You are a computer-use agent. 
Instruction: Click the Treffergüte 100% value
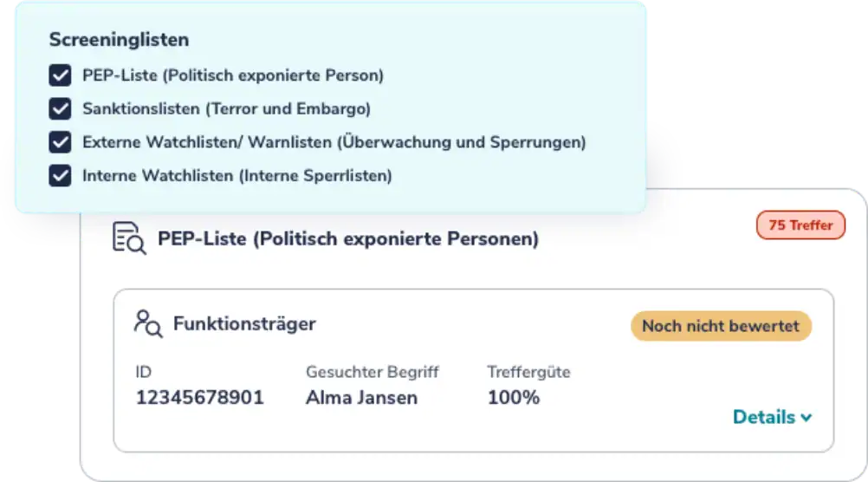pos(513,398)
